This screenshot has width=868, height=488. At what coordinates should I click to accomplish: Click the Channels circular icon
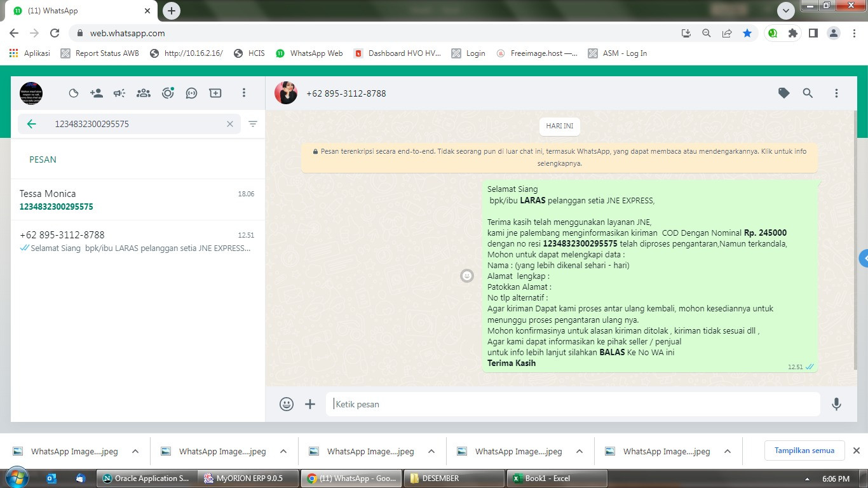pyautogui.click(x=168, y=93)
